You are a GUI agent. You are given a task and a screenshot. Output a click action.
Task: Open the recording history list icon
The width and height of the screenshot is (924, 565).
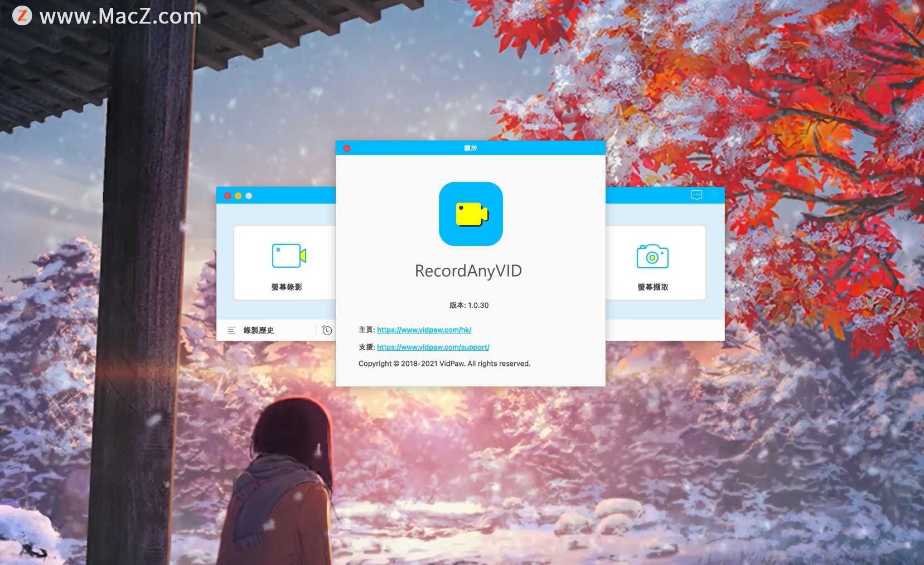point(231,330)
